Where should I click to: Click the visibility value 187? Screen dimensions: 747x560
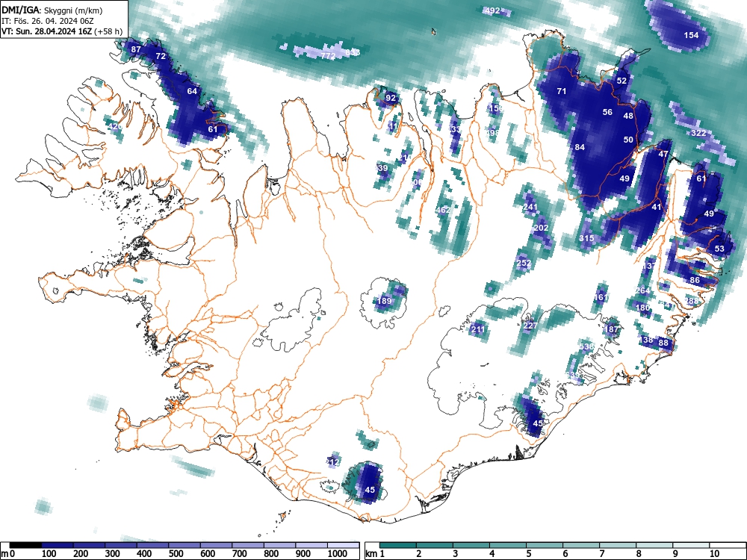[611, 329]
